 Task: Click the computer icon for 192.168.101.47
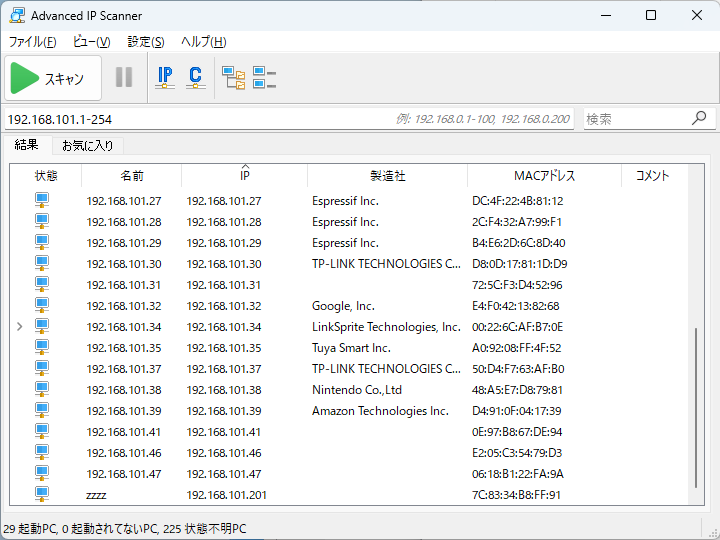[42, 473]
